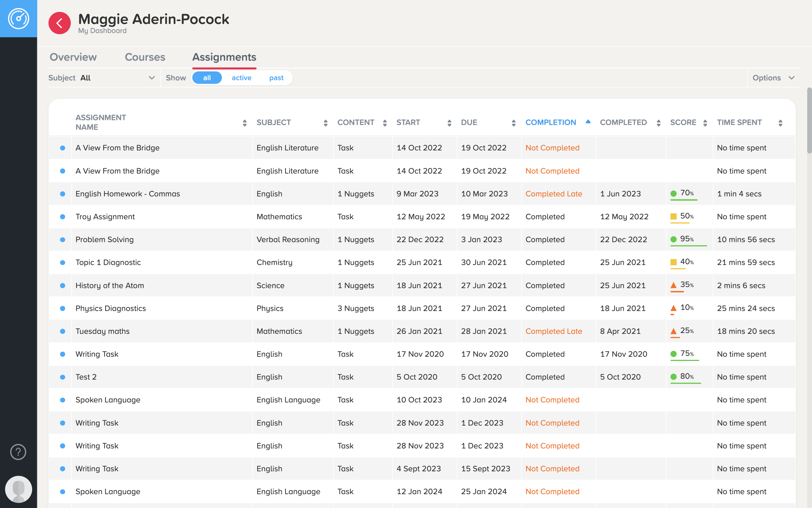Open Troy Assignment row
Screen dimensions: 812x508
pos(105,217)
